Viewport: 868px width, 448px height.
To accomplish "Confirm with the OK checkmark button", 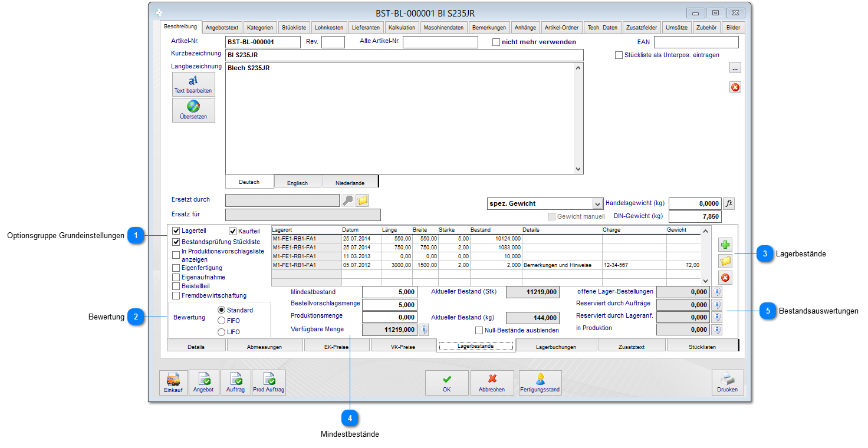I will 447,383.
